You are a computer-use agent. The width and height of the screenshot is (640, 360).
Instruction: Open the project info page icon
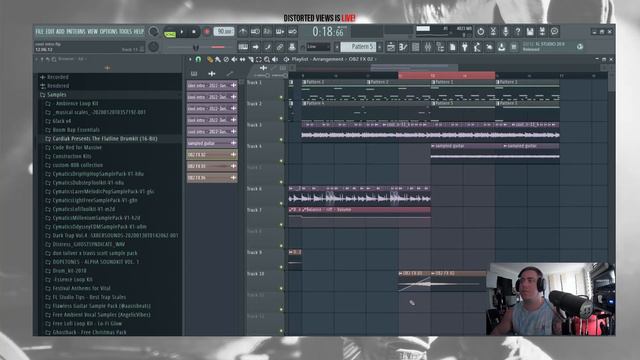coord(452,47)
